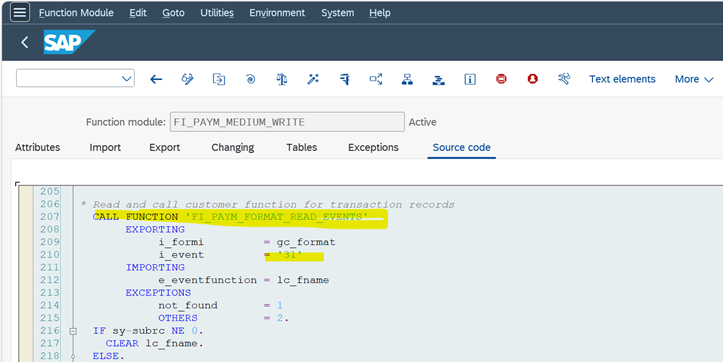
Task: Open the command field dropdown
Action: point(127,79)
